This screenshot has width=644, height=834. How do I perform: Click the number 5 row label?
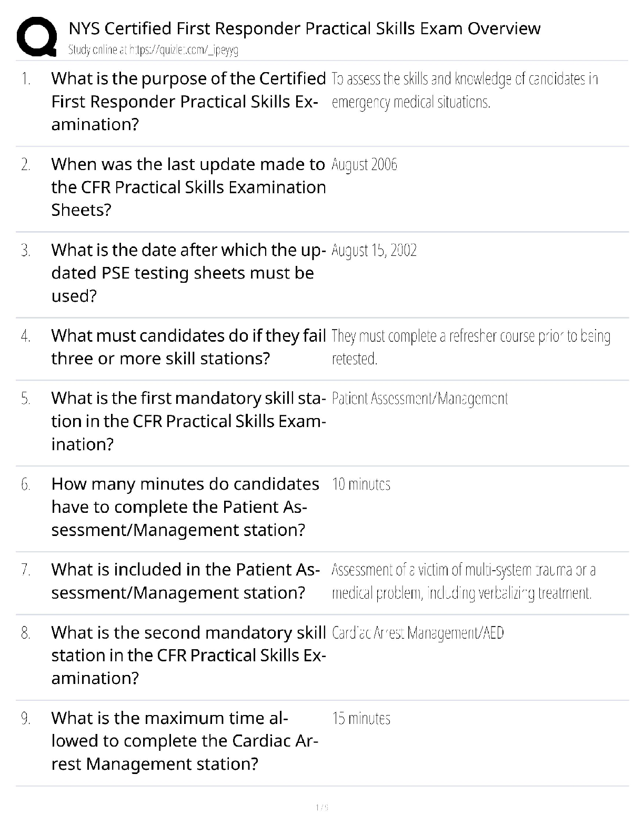(x=26, y=399)
